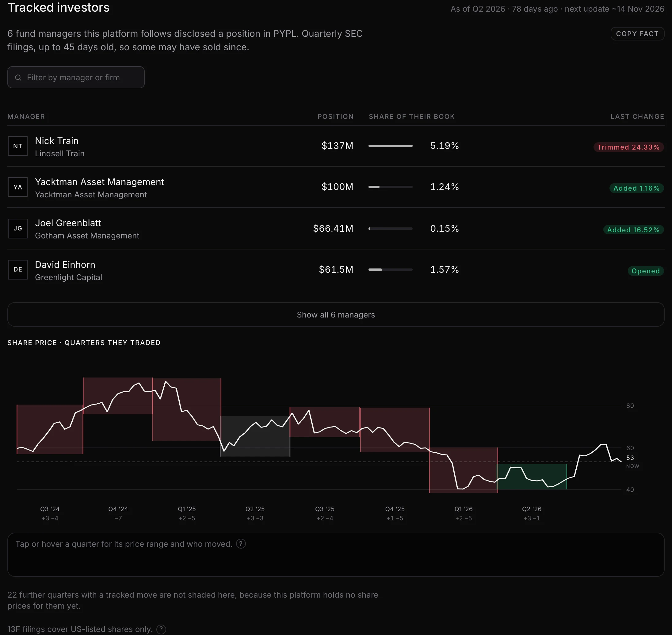This screenshot has height=635, width=672.
Task: Click the +3 −1 moves count under Q2 '26
Action: 532,518
